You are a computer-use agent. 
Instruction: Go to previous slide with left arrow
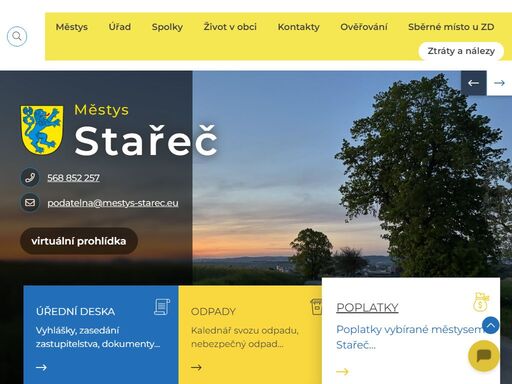(473, 83)
